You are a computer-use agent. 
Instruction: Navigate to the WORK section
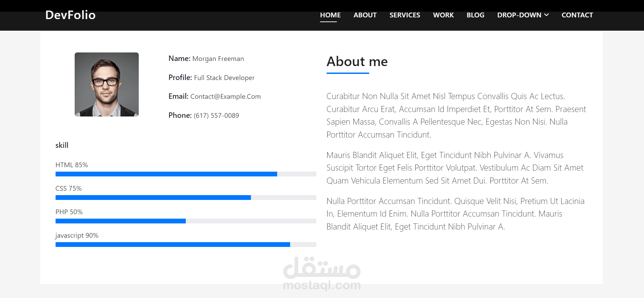(x=443, y=15)
